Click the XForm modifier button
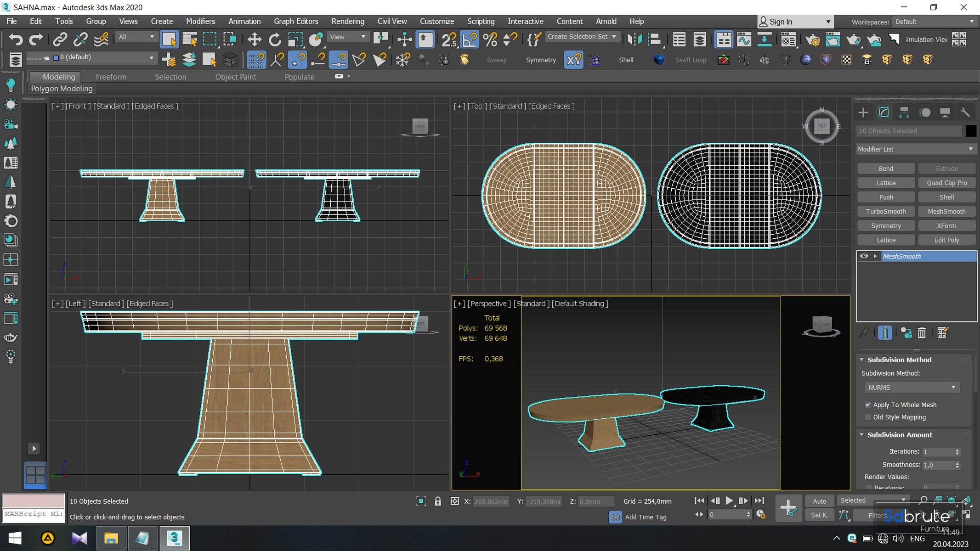The width and height of the screenshot is (980, 551). click(946, 226)
